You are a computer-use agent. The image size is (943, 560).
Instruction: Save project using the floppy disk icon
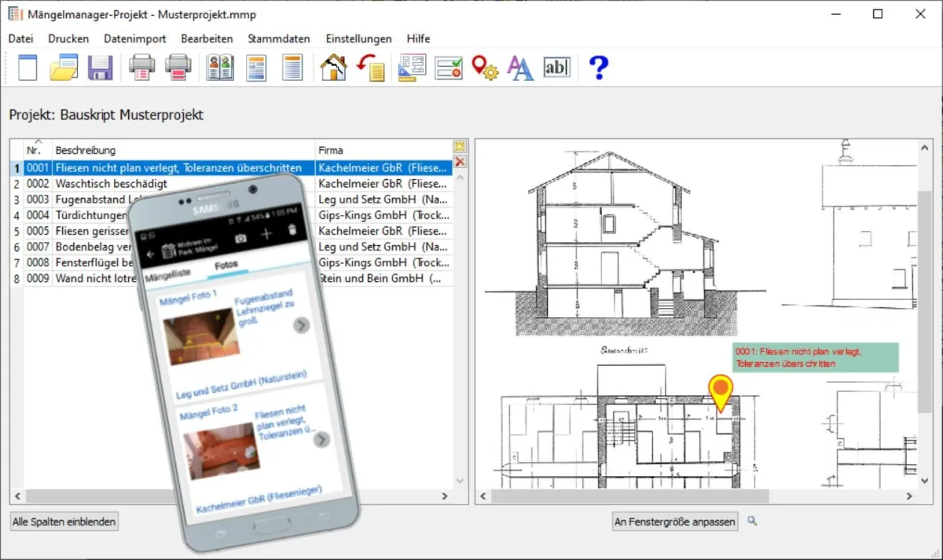101,68
